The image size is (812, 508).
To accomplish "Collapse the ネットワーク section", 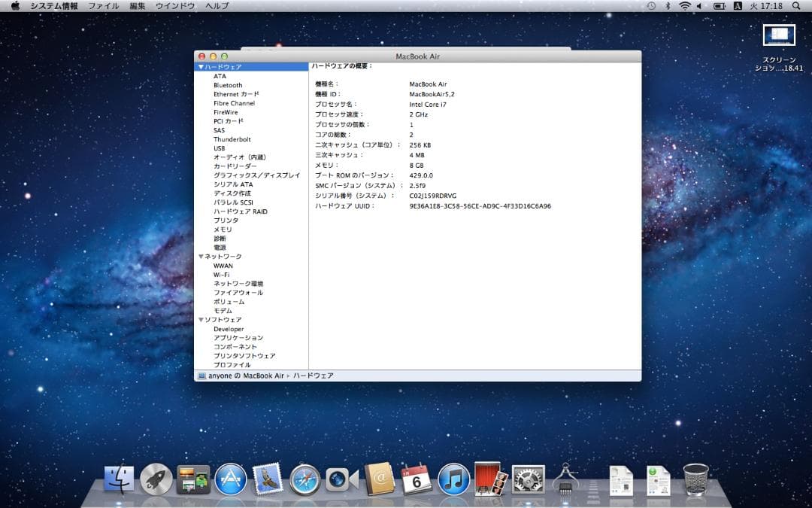I will pos(200,256).
